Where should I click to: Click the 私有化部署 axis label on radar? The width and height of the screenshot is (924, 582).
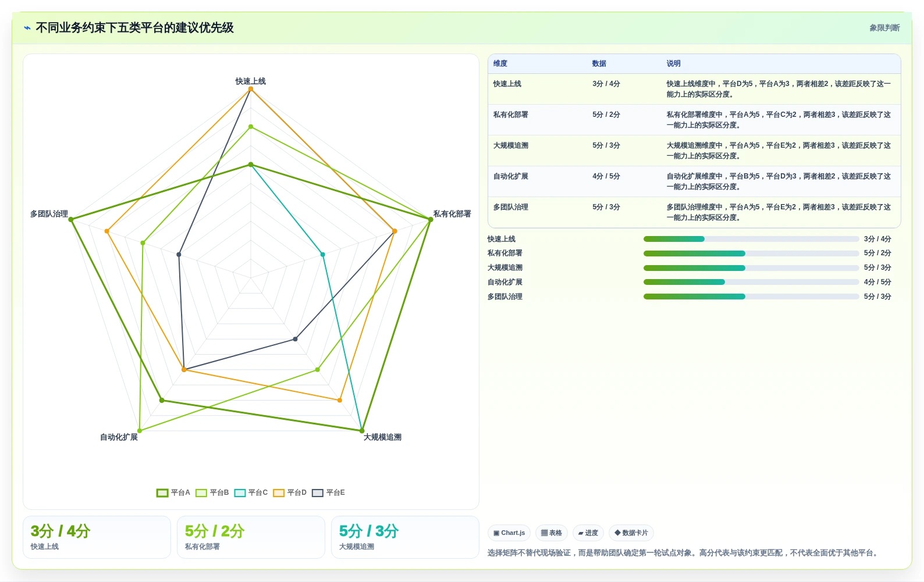[x=452, y=214]
